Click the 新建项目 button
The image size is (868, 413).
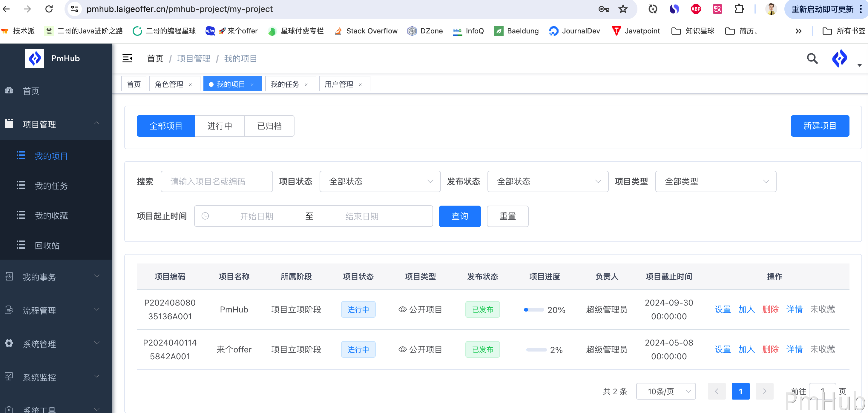pos(820,126)
